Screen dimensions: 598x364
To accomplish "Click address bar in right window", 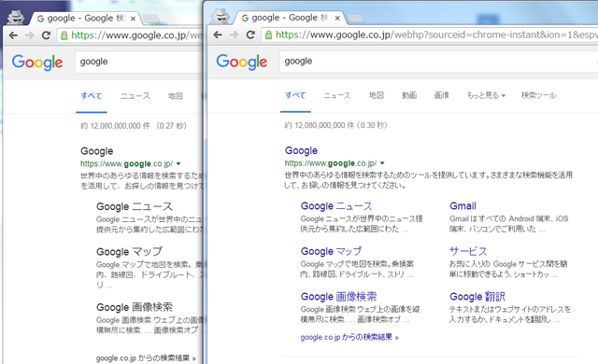I will [430, 35].
